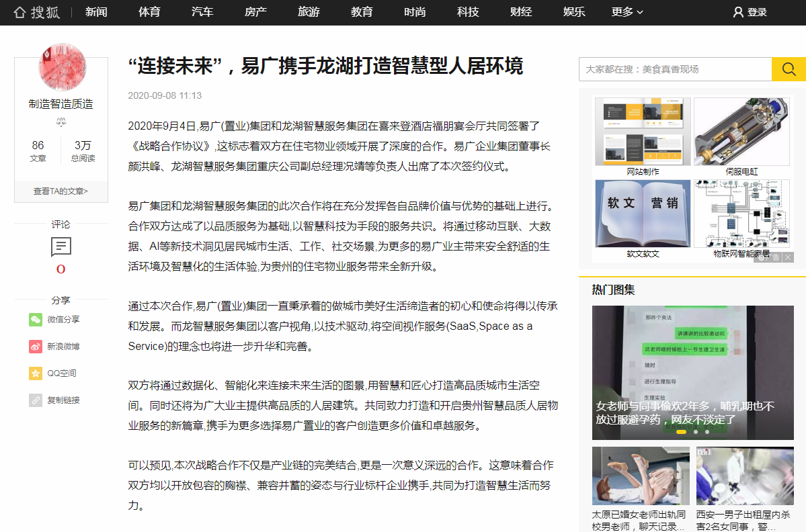
Task: Open 西安一男子出租屋内杀 caption link
Action: [743, 520]
